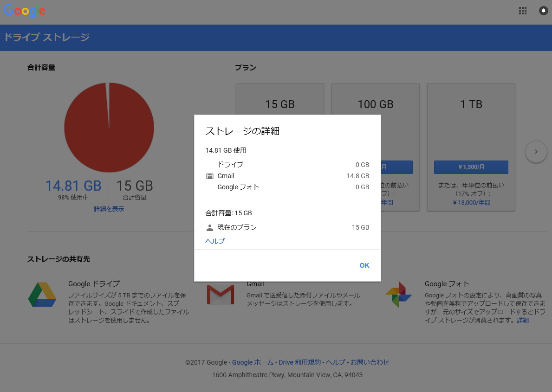
Task: Click the 現在のプラン label
Action: pyautogui.click(x=237, y=228)
